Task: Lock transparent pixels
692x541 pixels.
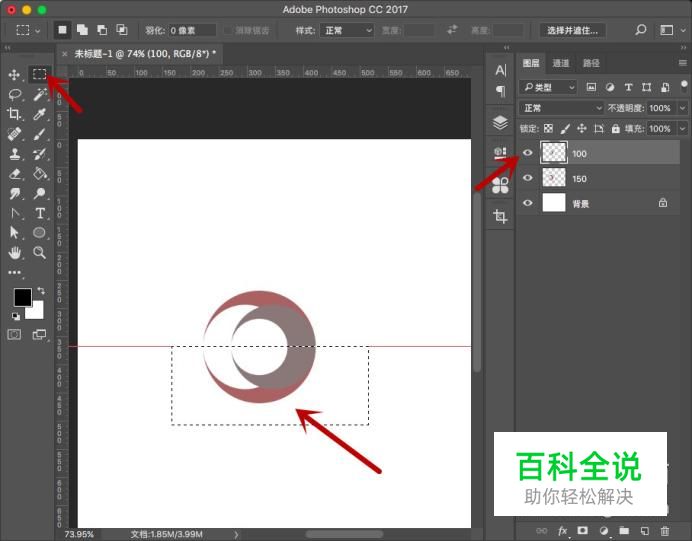Action: click(548, 128)
